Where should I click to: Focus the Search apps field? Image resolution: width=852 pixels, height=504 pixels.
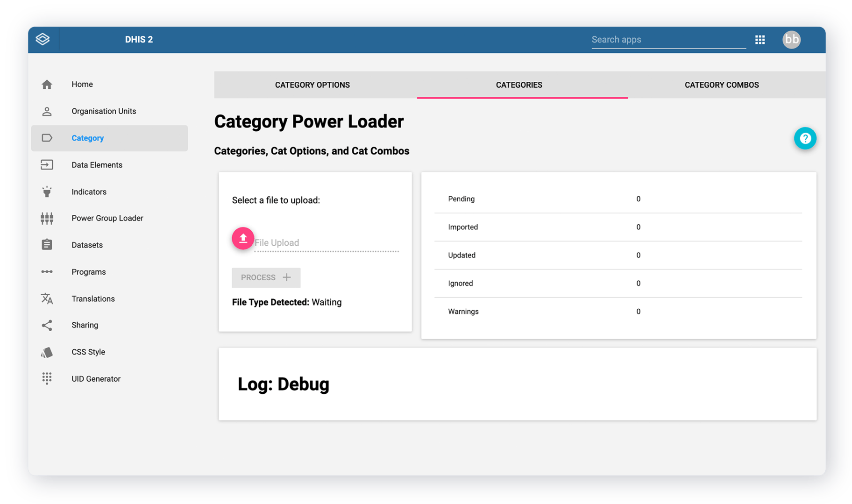click(668, 40)
